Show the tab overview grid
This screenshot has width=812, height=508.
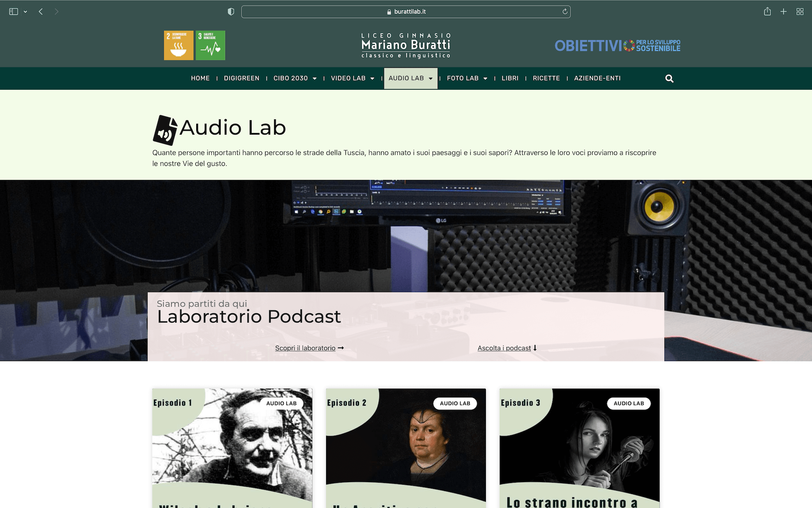(x=800, y=12)
